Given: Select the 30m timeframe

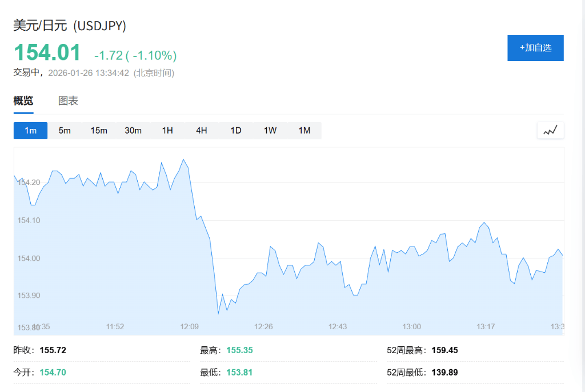Looking at the screenshot, I should coord(133,131).
